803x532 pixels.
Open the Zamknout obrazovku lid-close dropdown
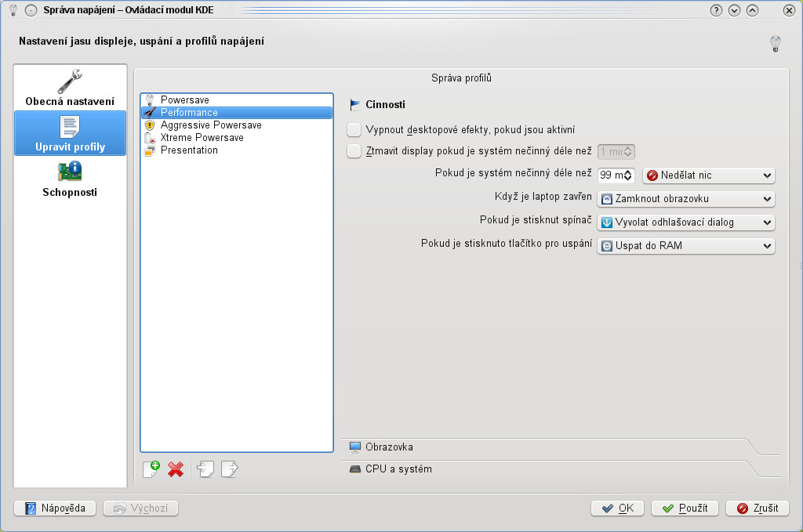tap(686, 199)
